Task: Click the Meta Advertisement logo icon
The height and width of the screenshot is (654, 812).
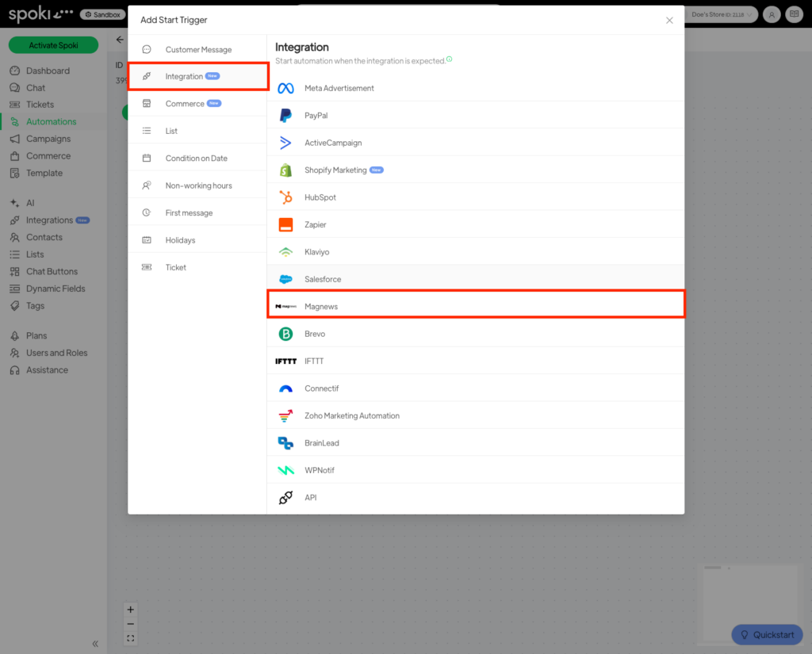Action: [x=285, y=88]
